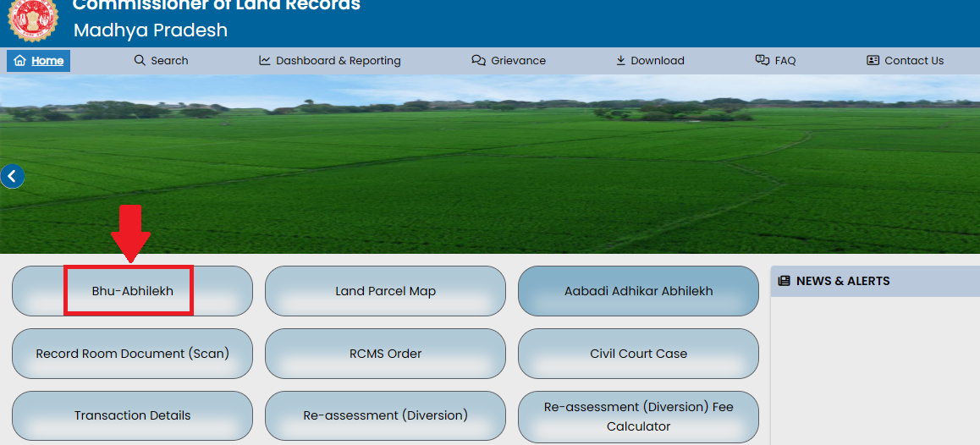The width and height of the screenshot is (980, 445).
Task: Open Land Parcel Map
Action: (385, 291)
